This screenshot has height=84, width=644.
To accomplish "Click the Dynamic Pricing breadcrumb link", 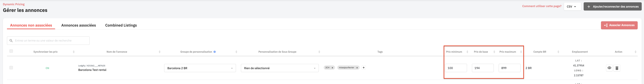I will click(x=14, y=4).
